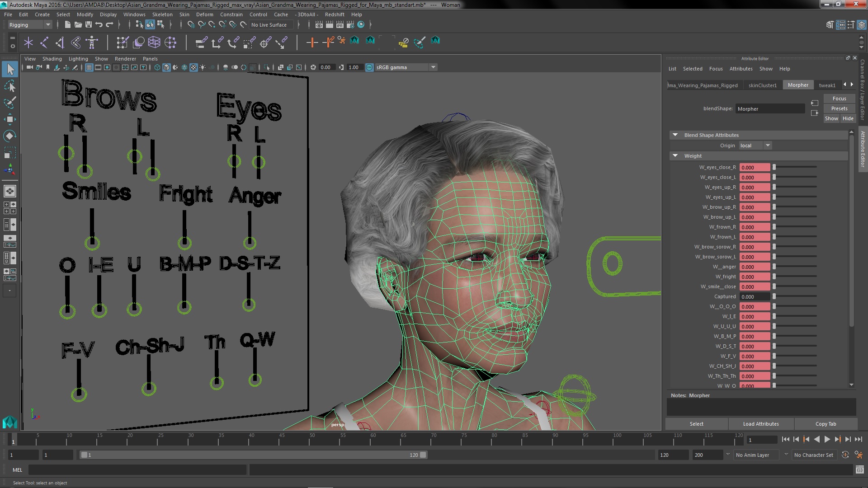Click the play forwards button

pyautogui.click(x=827, y=439)
